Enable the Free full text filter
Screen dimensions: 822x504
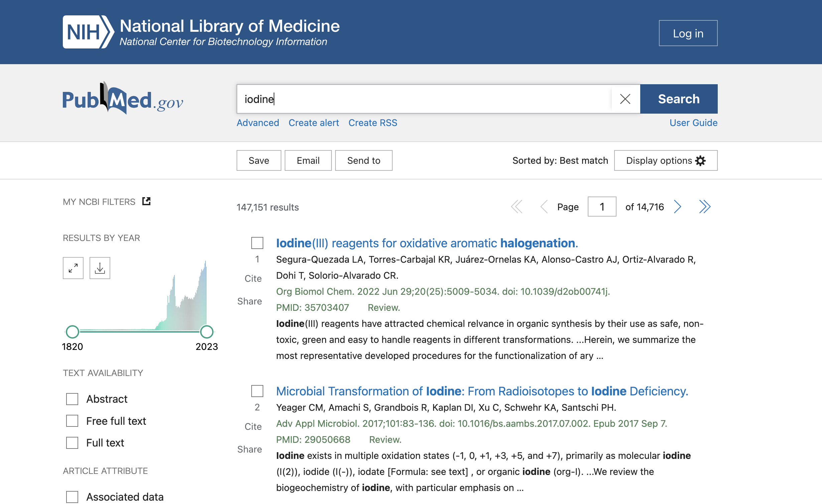[72, 421]
